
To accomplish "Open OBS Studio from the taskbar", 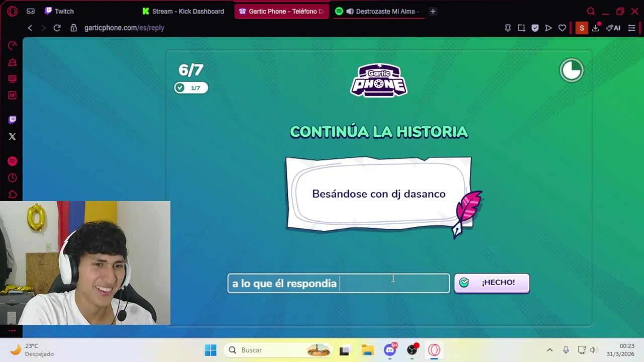I will [412, 350].
